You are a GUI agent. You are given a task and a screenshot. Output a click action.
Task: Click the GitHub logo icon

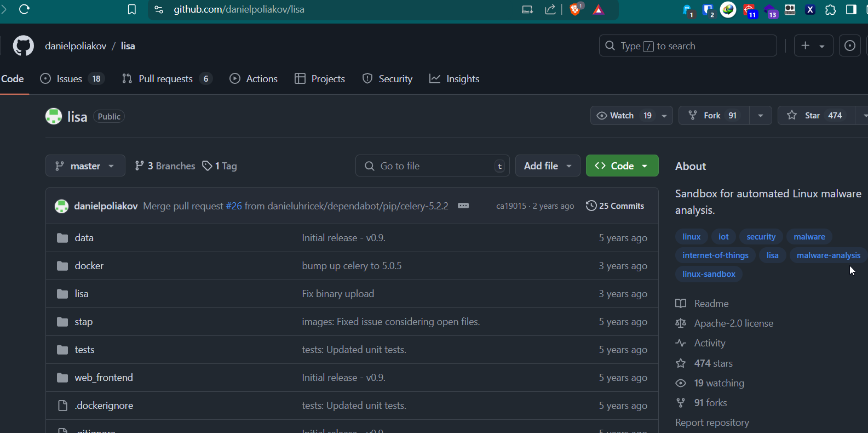click(24, 46)
